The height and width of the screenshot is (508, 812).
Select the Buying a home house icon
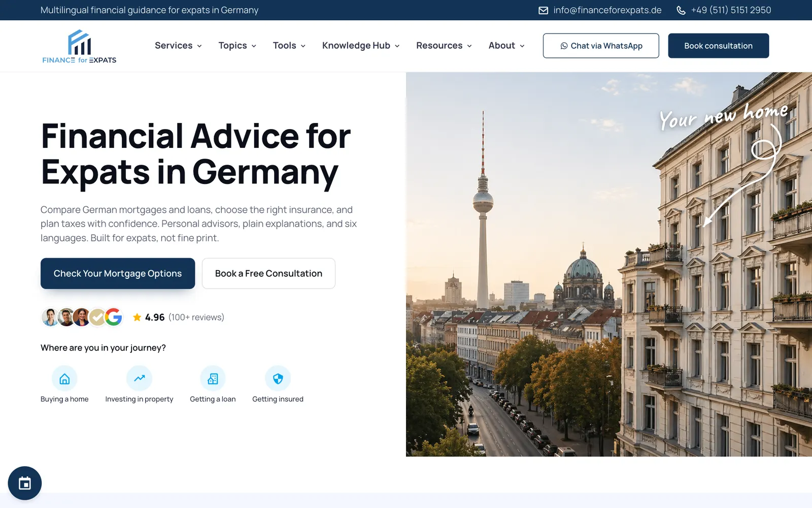(x=64, y=378)
